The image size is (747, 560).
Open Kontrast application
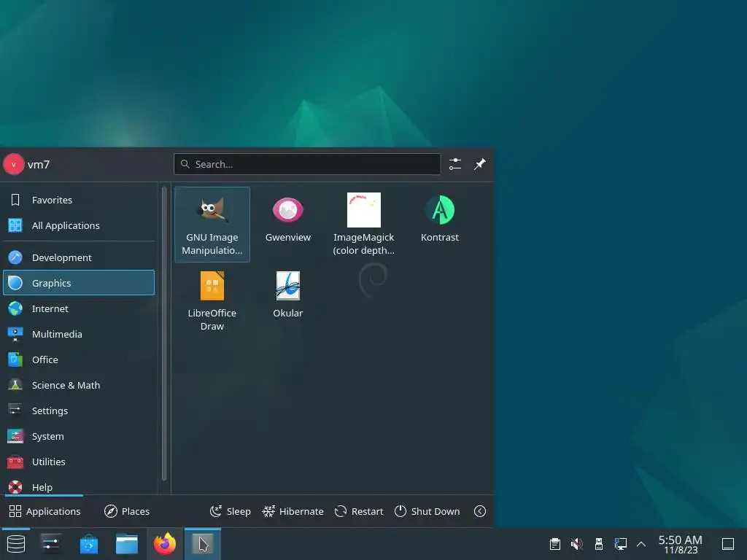point(440,225)
